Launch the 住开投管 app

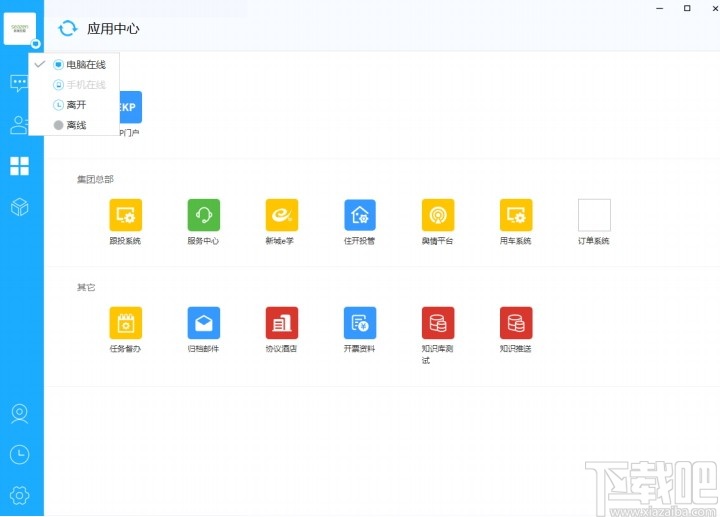[x=360, y=215]
